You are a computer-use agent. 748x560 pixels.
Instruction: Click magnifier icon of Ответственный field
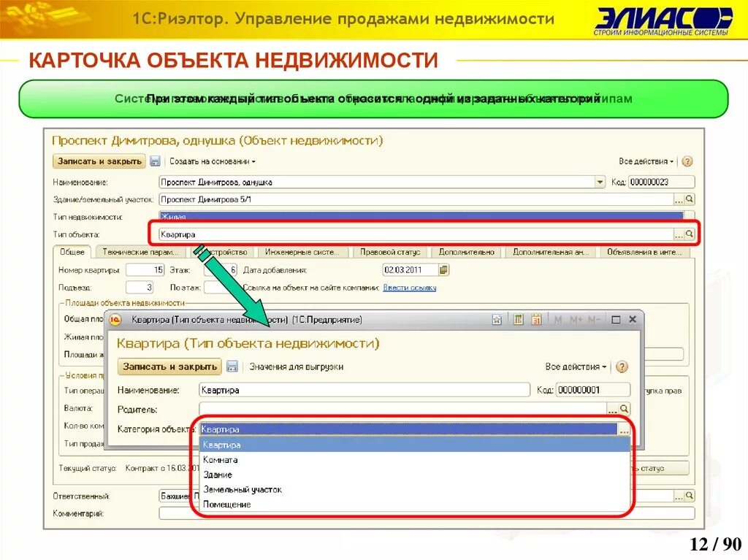[690, 496]
